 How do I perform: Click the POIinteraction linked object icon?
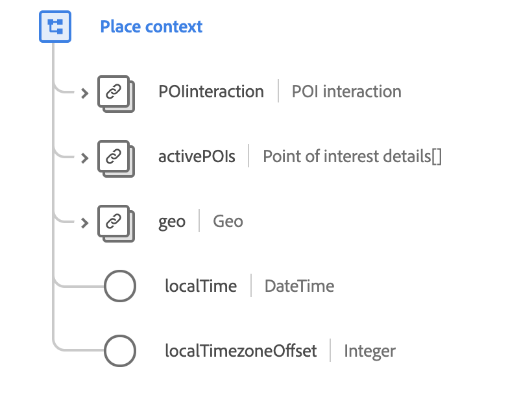(x=114, y=93)
